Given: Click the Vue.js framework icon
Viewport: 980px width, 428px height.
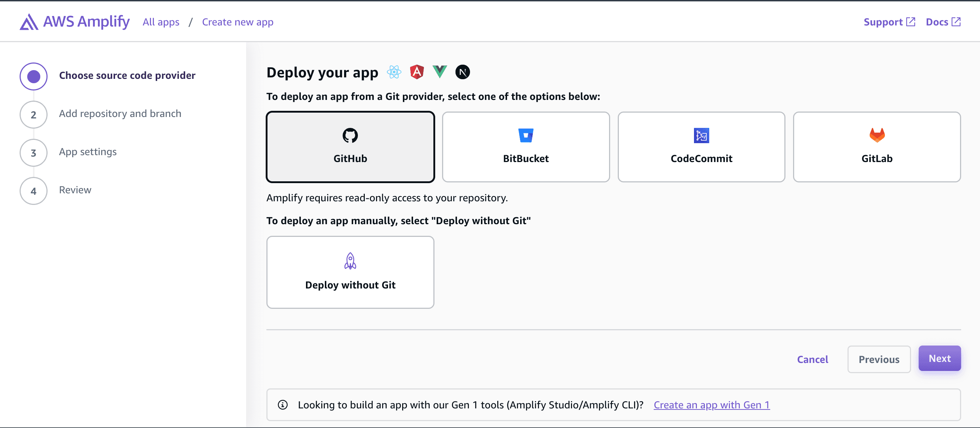Looking at the screenshot, I should [440, 71].
